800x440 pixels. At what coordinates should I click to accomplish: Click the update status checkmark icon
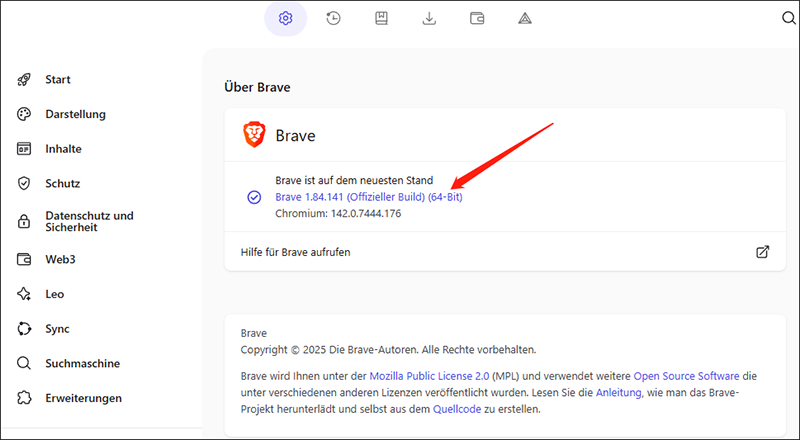[x=254, y=197]
